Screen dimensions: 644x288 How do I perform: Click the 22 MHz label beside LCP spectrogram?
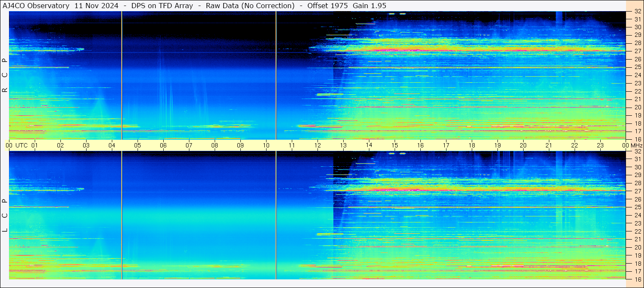(637, 231)
